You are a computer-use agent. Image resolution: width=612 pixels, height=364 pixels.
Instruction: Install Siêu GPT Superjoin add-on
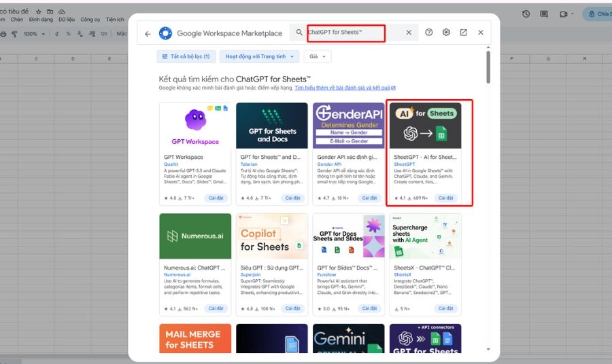coord(292,308)
